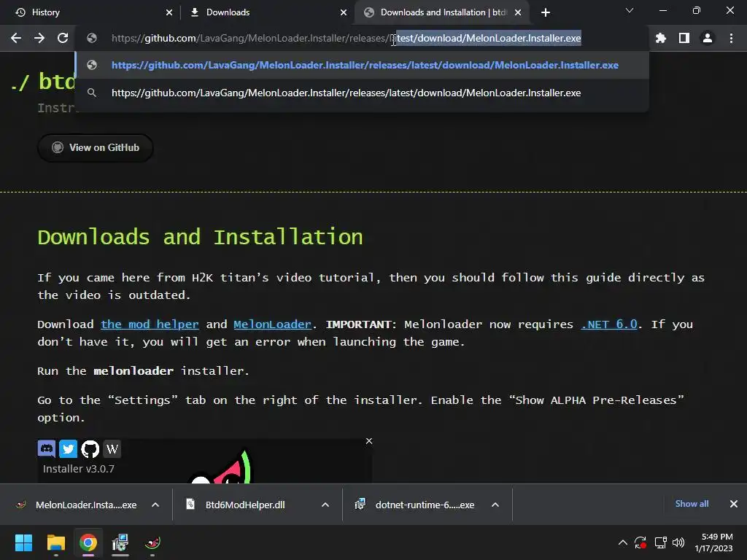
Task: Expand options for Btd6ModHelper.dll download
Action: (x=325, y=505)
